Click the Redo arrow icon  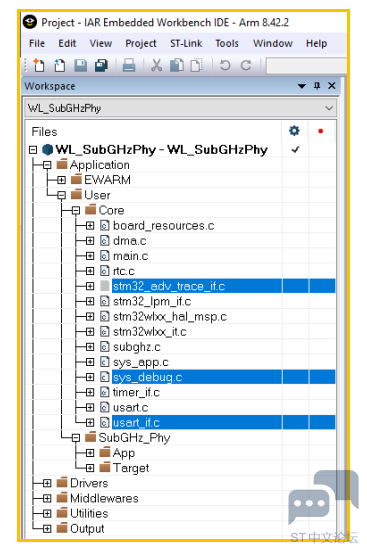[246, 66]
